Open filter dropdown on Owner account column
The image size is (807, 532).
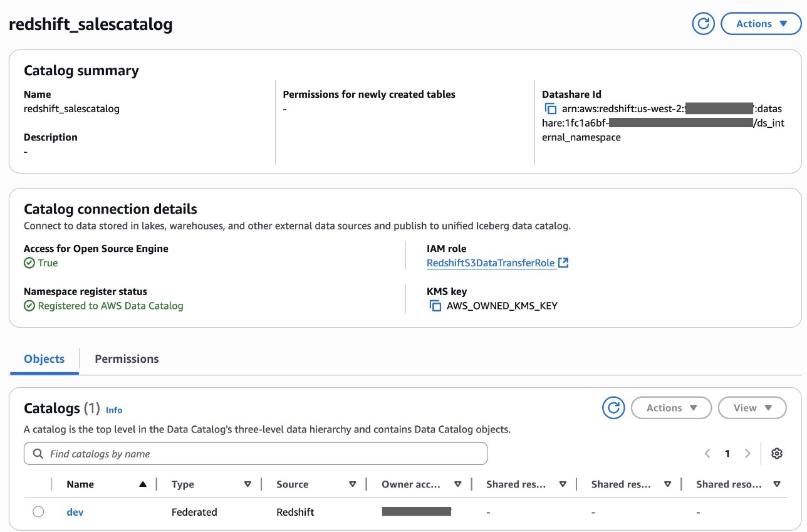pyautogui.click(x=458, y=484)
